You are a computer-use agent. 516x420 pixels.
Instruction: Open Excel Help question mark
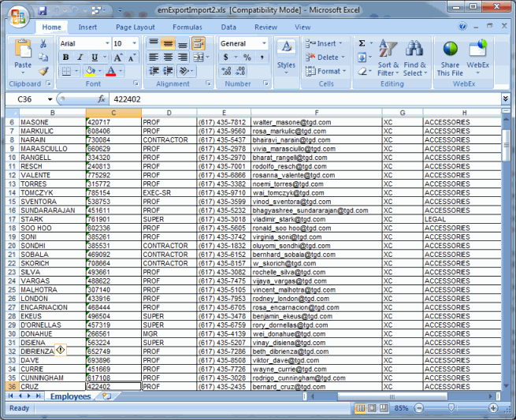pos(462,26)
